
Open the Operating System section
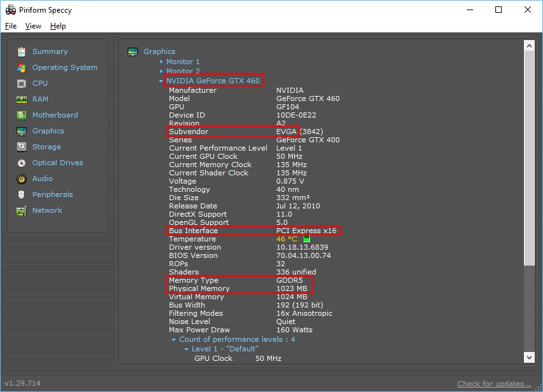pyautogui.click(x=65, y=67)
